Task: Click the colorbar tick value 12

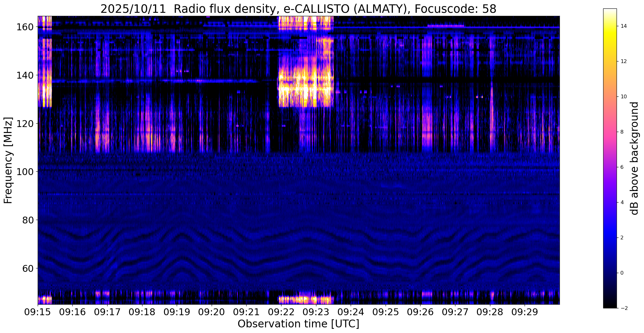Action: [624, 61]
